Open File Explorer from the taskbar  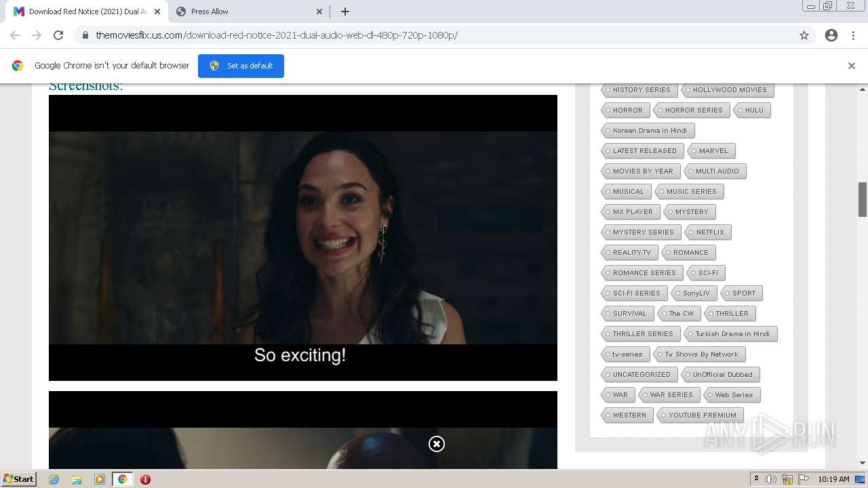77,479
